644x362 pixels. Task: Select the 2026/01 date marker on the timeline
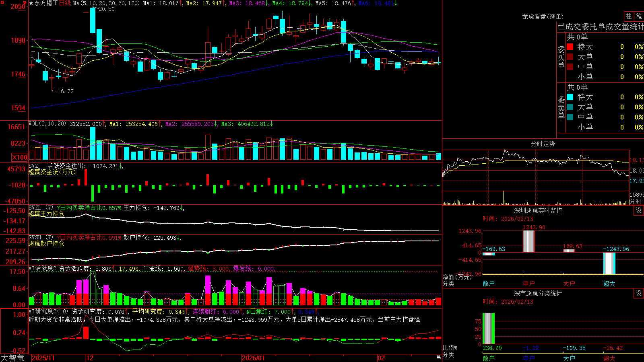coord(254,358)
